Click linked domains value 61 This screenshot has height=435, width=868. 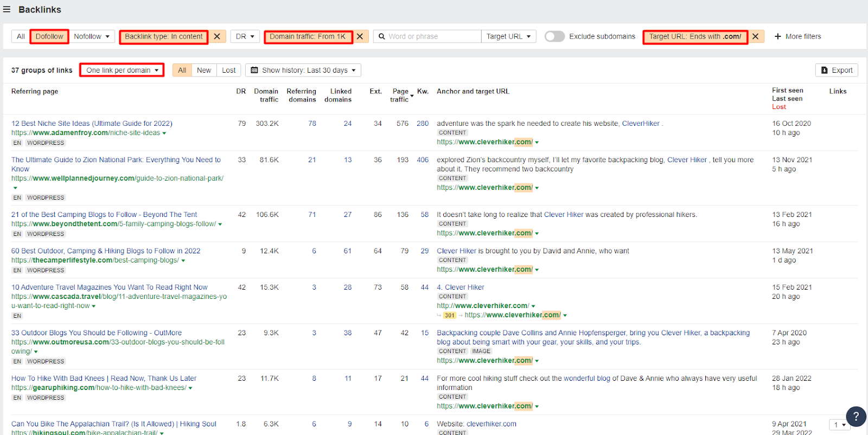click(x=348, y=251)
